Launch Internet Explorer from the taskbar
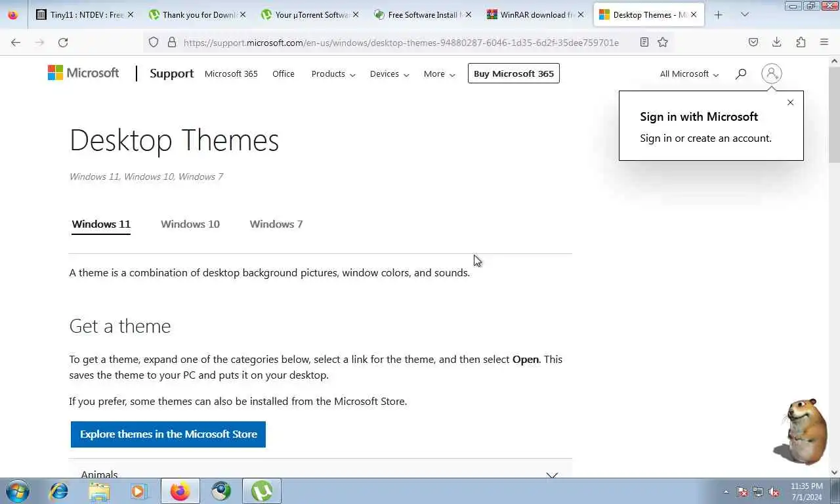This screenshot has width=840, height=504. 59,491
